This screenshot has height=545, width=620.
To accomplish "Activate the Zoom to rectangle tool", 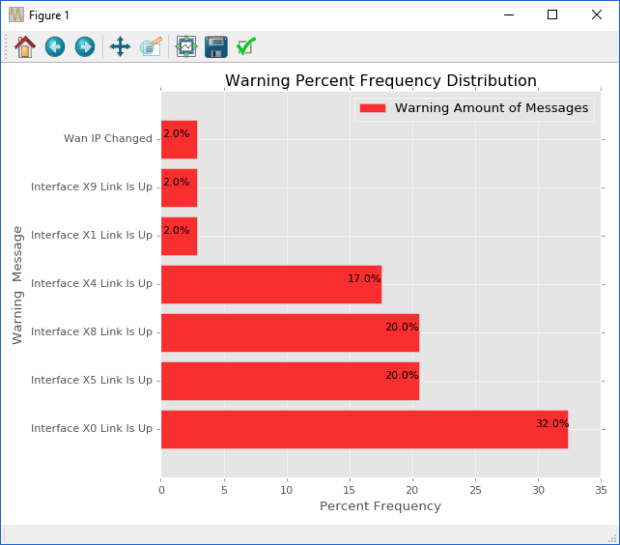I will 151,47.
